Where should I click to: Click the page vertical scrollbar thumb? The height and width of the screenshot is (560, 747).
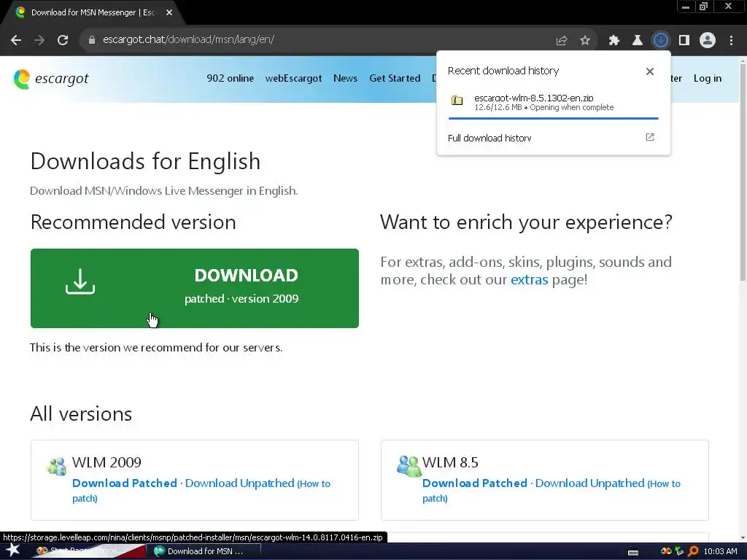click(x=743, y=171)
